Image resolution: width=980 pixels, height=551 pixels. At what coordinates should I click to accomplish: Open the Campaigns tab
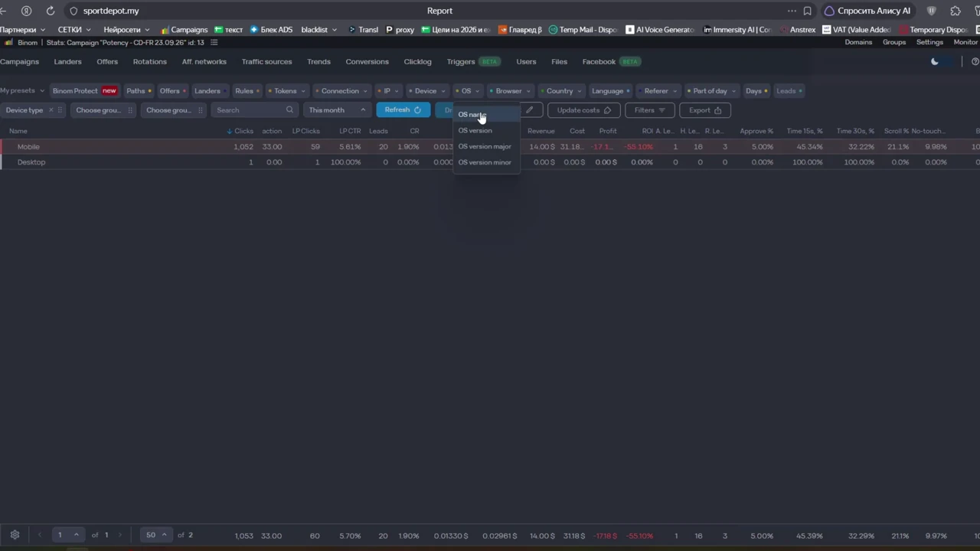(x=19, y=61)
